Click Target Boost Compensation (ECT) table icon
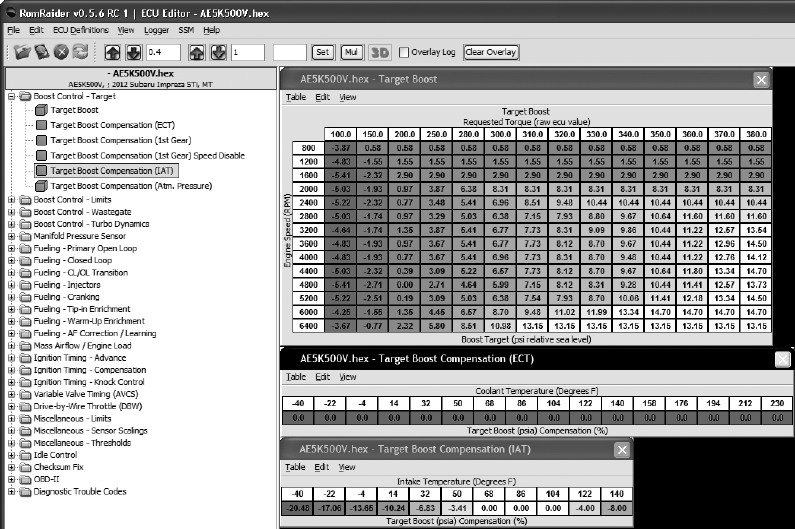The width and height of the screenshot is (795, 529). (x=42, y=125)
